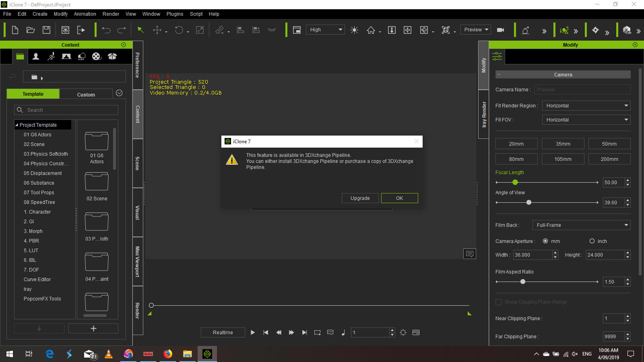Set lens to the 80mm preset

coord(516,159)
